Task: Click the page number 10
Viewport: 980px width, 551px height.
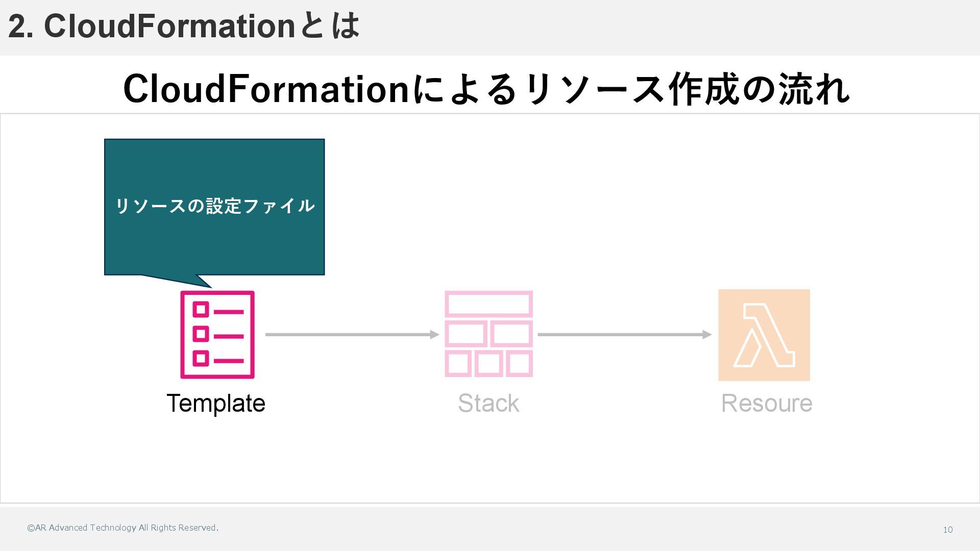Action: (947, 530)
